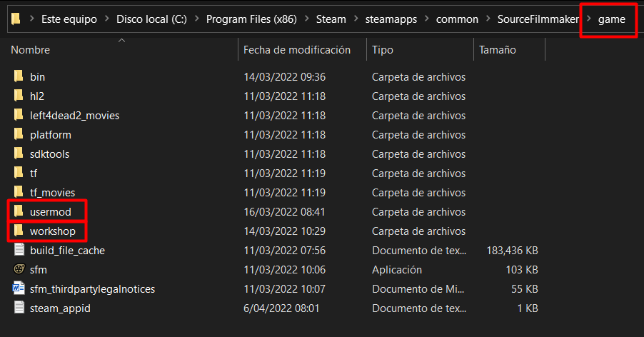
Task: Select the left4dead2_movies folder row
Action: click(74, 116)
